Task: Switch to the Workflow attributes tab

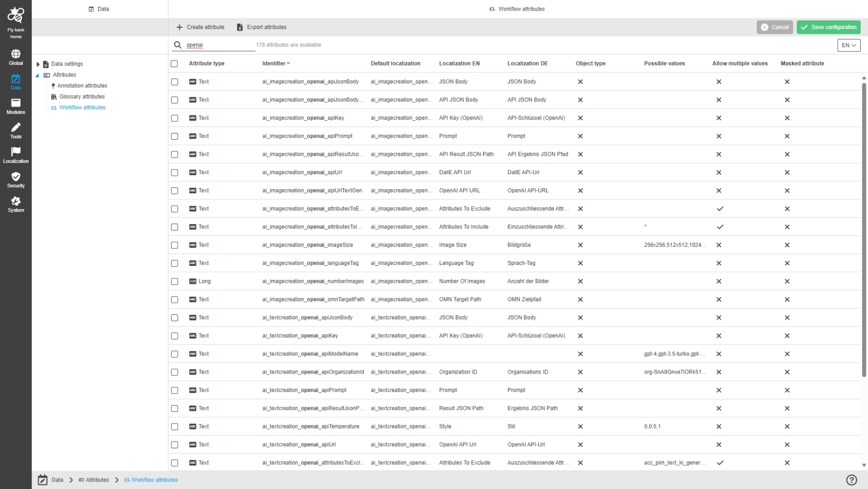Action: coord(517,9)
